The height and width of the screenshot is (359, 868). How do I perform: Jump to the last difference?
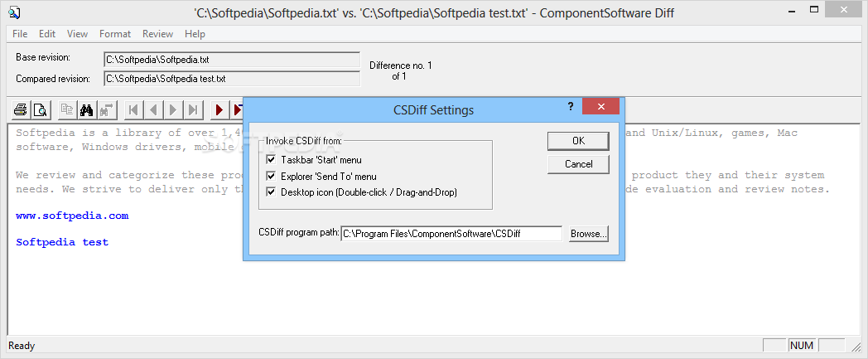pos(193,109)
